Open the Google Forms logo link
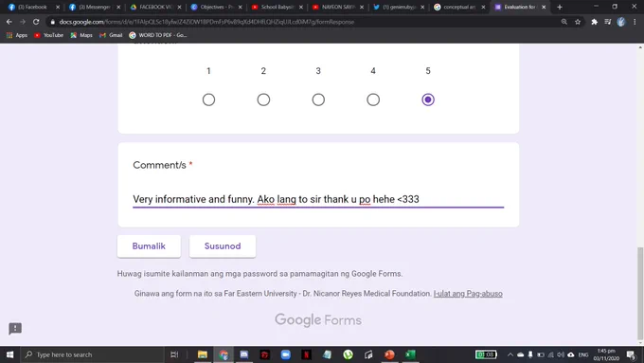 coord(318,319)
